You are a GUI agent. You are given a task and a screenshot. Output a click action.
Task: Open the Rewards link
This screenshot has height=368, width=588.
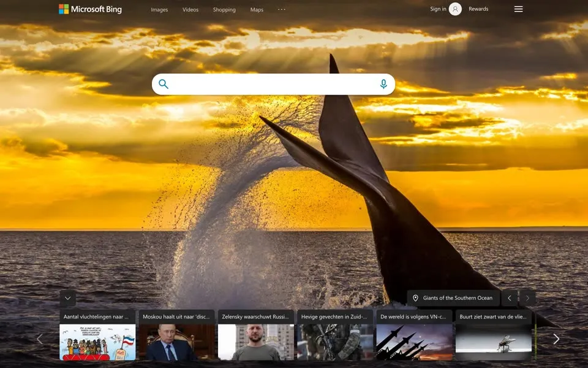click(x=478, y=9)
